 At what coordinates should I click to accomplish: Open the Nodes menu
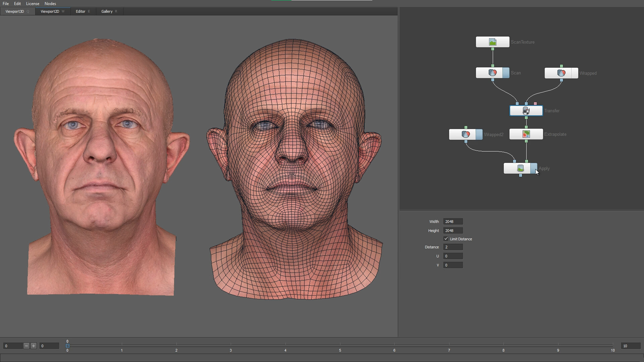[50, 3]
